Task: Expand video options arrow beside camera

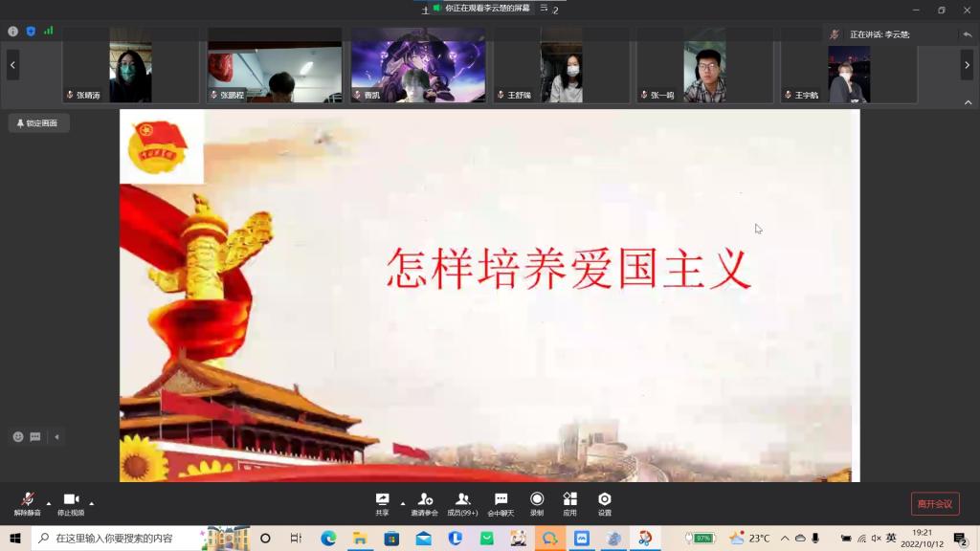Action: pyautogui.click(x=92, y=503)
